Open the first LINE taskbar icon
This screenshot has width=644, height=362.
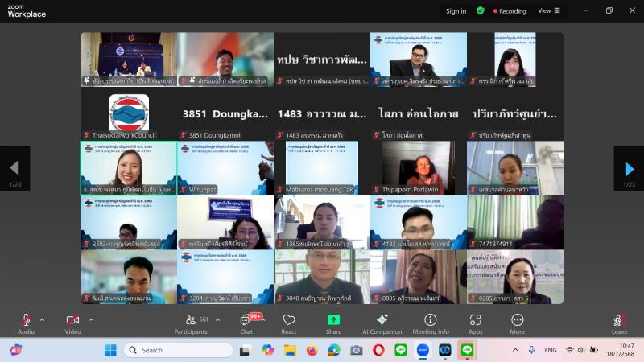[x=400, y=350]
